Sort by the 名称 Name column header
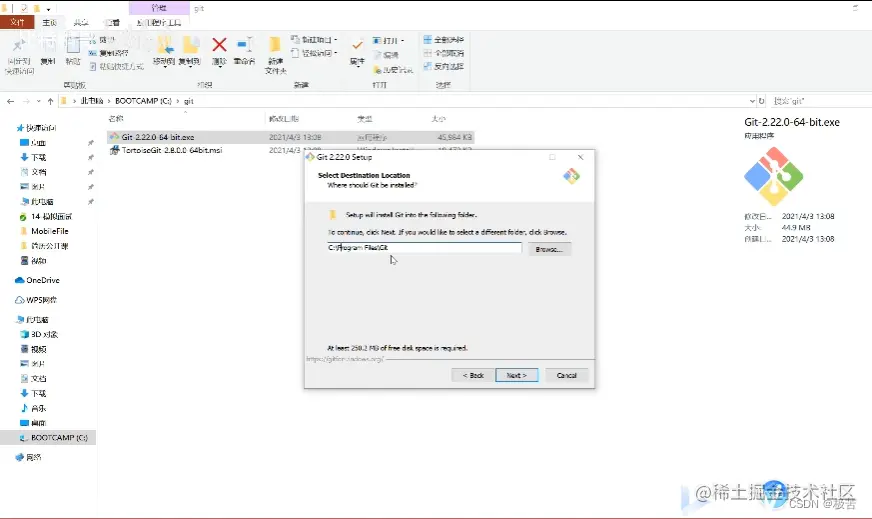 (x=116, y=119)
